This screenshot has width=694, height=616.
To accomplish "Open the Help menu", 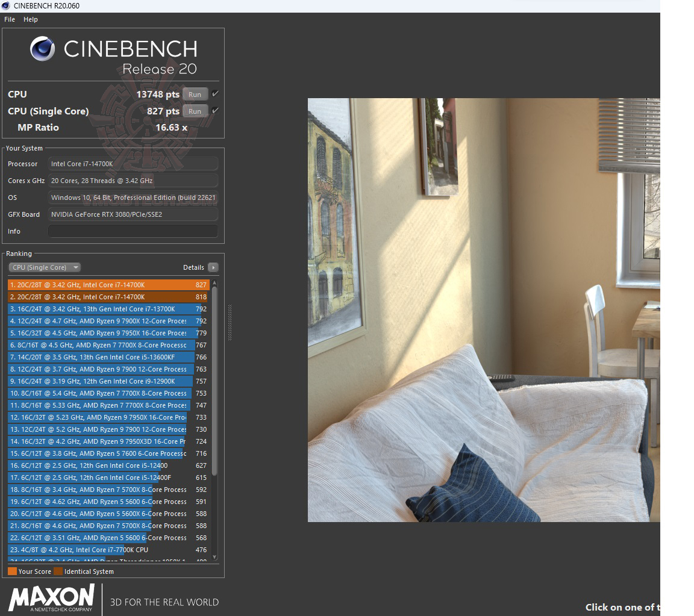I will (31, 19).
